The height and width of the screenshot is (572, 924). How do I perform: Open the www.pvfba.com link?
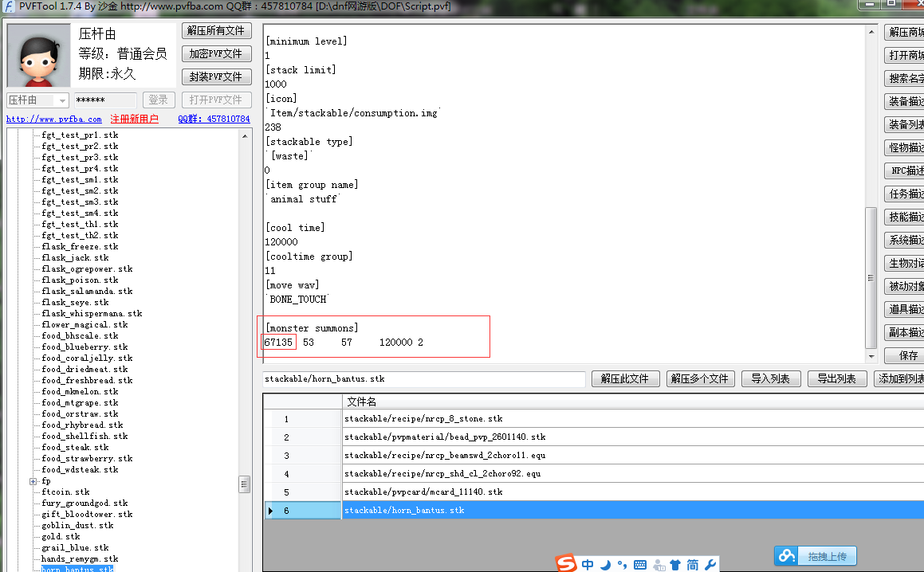point(54,119)
